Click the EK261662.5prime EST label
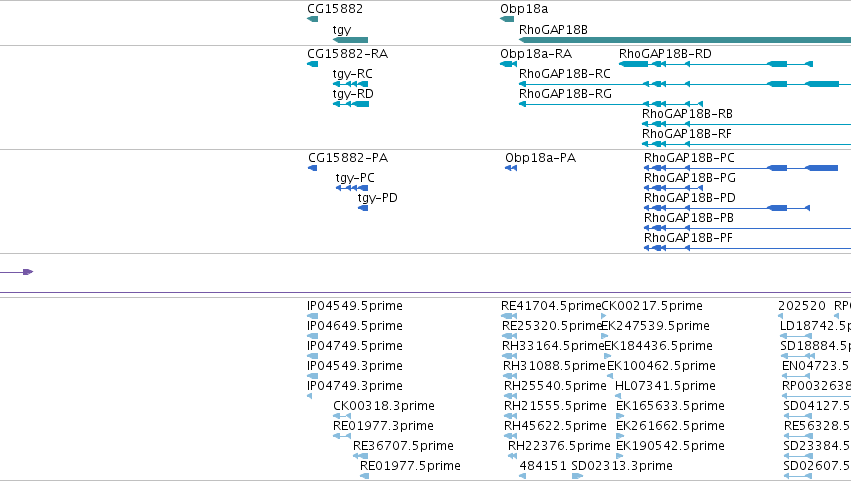 click(x=670, y=427)
